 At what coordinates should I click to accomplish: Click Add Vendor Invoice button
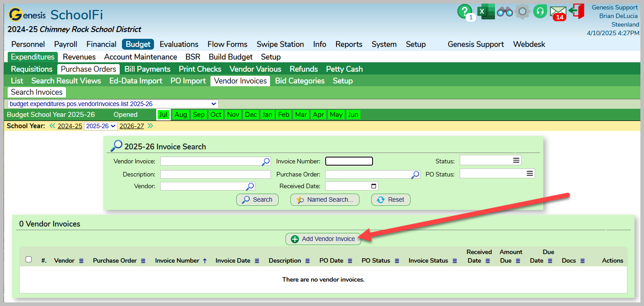tap(323, 239)
